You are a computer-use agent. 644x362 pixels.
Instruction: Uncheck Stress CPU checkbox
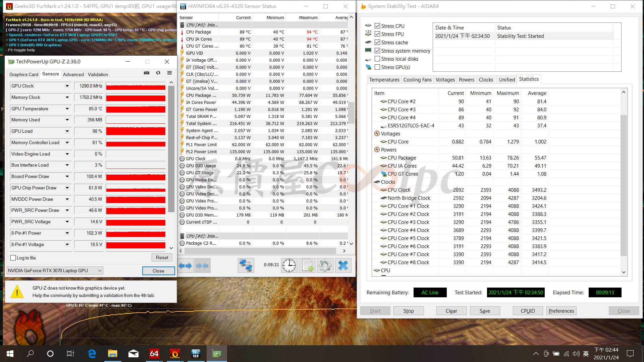(x=377, y=26)
